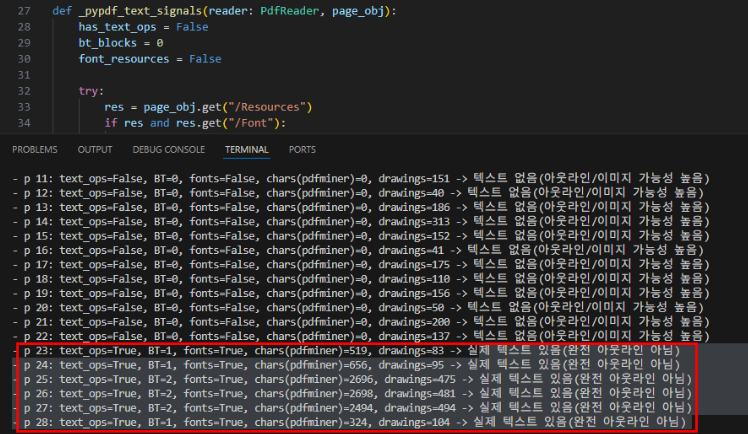The height and width of the screenshot is (434, 748).
Task: Click terminal line for p 16
Action: 358,250
